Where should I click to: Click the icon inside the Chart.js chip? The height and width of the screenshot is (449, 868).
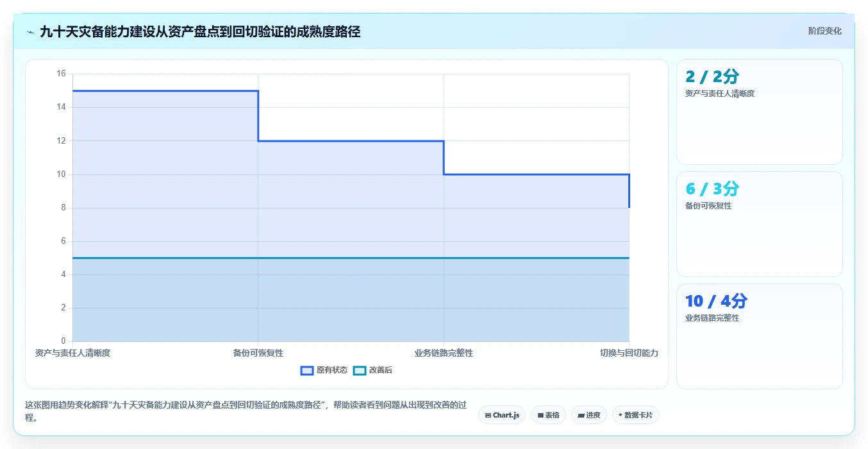click(x=488, y=415)
